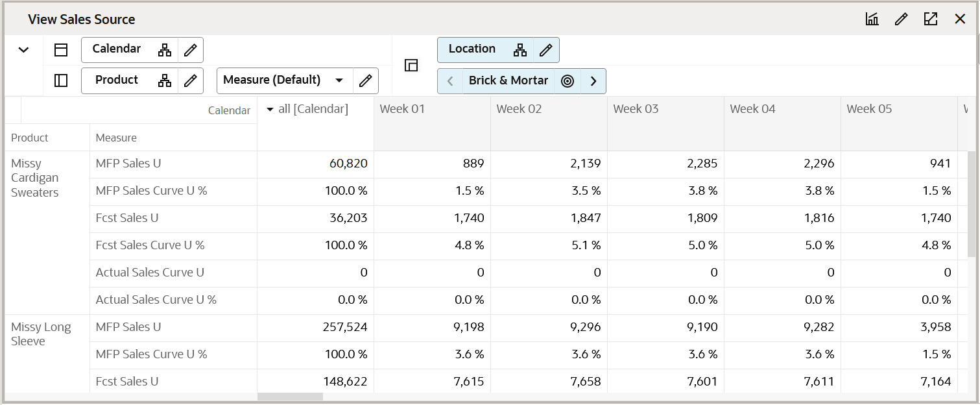Toggle the column axis layout icon beside Product

[x=61, y=80]
